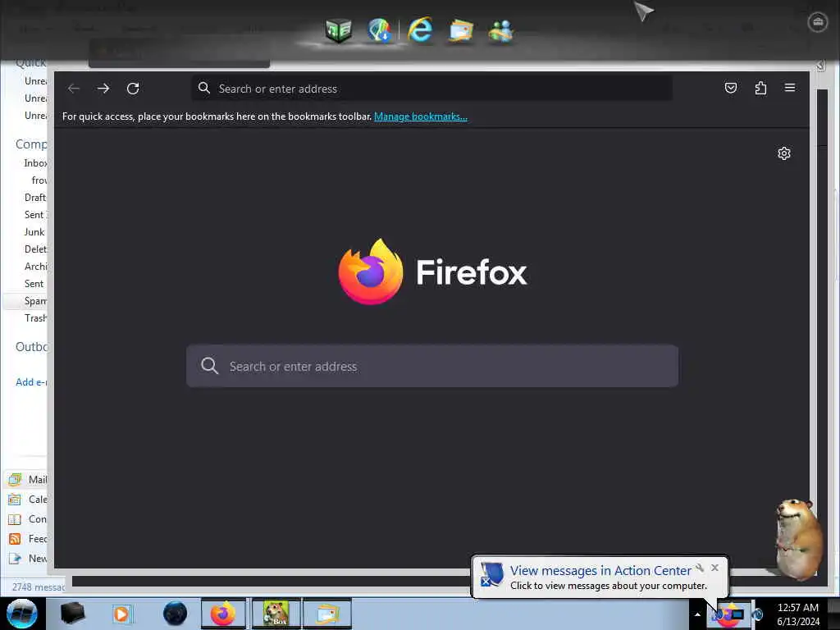Screen dimensions: 840x630
Task: Launch Internet Explorer from dock
Action: (x=420, y=30)
